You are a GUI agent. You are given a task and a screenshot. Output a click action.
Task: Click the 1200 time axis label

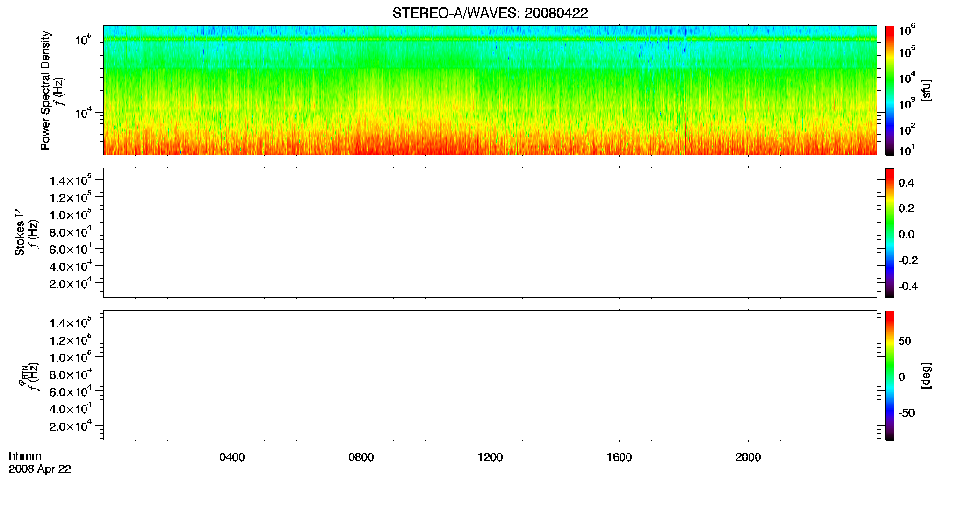click(x=490, y=457)
